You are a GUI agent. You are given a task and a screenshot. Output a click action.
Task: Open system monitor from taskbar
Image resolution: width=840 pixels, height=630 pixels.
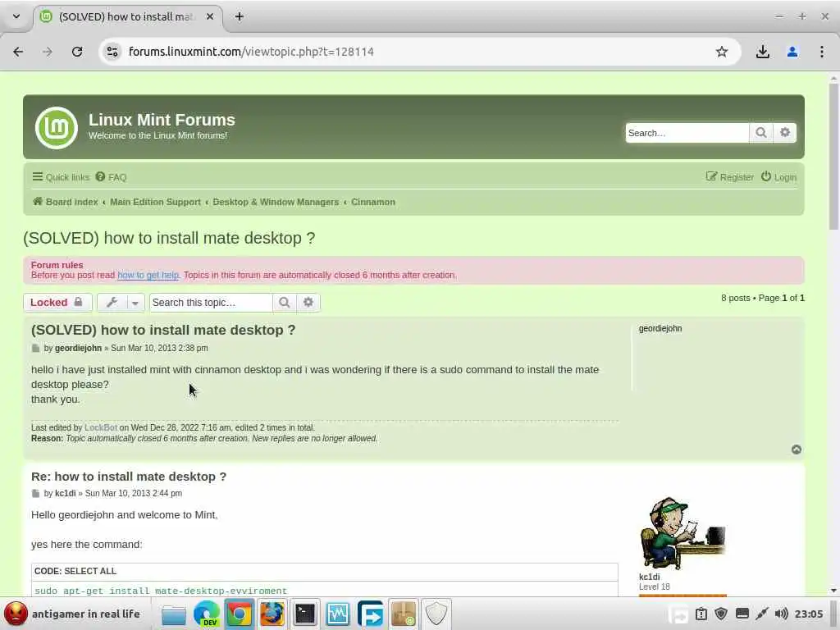337,614
